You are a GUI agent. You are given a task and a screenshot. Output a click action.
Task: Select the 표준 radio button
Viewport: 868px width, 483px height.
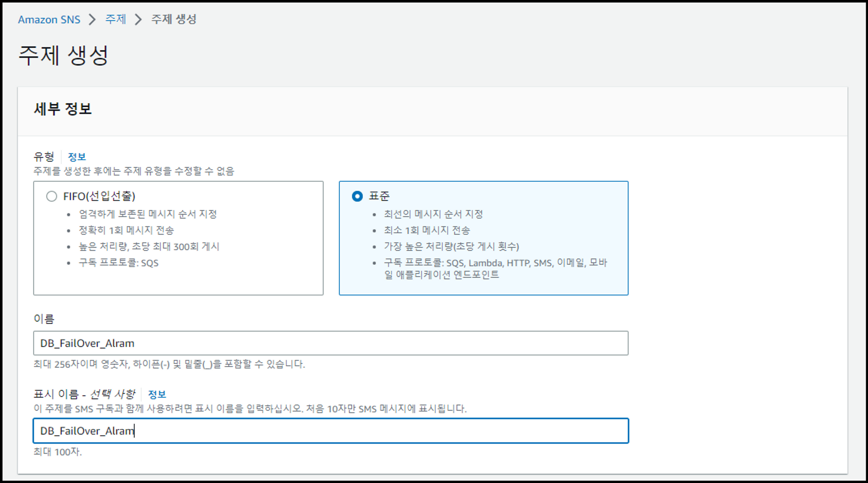(357, 196)
